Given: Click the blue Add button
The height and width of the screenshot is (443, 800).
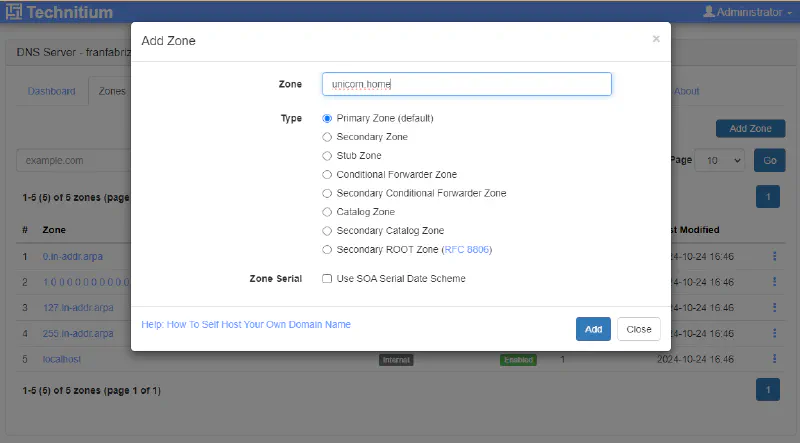Looking at the screenshot, I should [x=593, y=329].
